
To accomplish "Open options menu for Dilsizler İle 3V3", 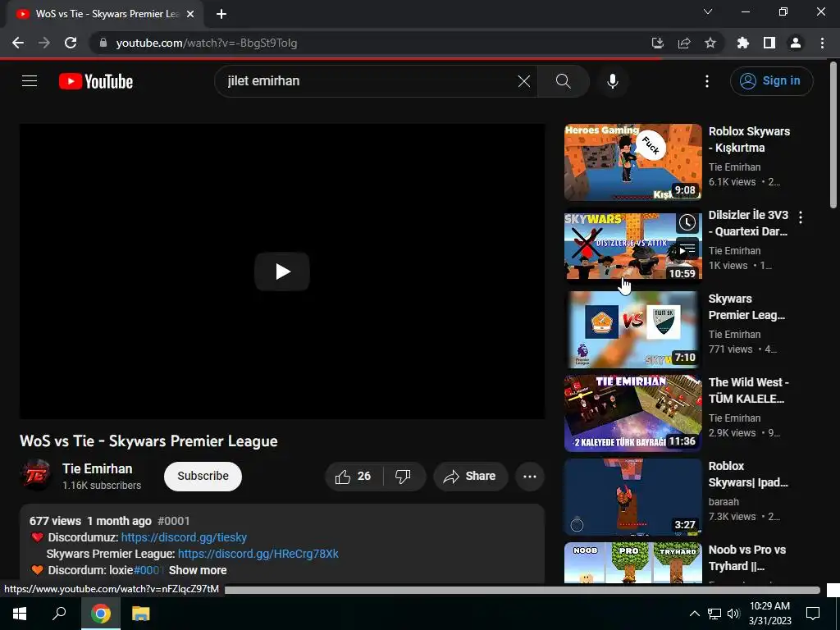I will pos(801,217).
